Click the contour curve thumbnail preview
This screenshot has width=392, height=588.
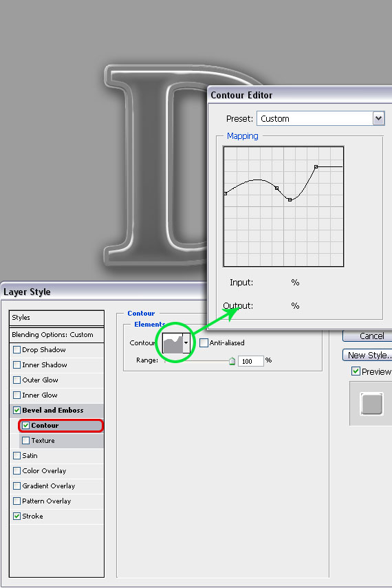(173, 342)
